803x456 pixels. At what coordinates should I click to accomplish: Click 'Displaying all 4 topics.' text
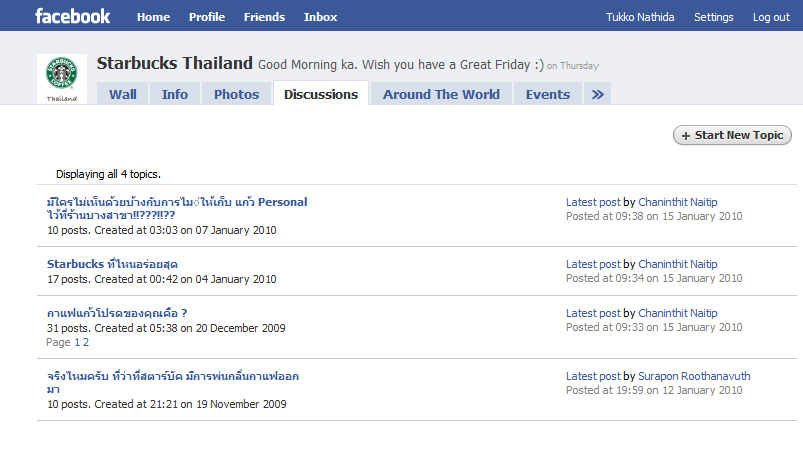108,174
